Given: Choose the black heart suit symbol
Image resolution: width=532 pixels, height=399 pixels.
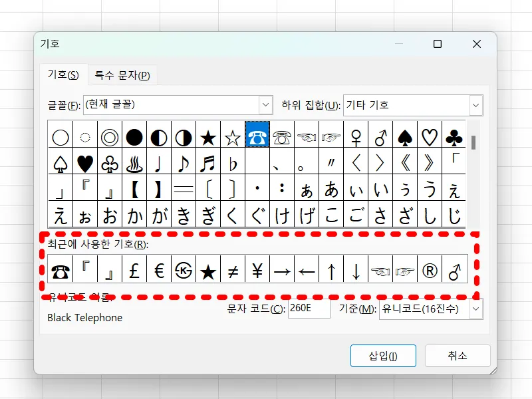Looking at the screenshot, I should (x=85, y=161).
